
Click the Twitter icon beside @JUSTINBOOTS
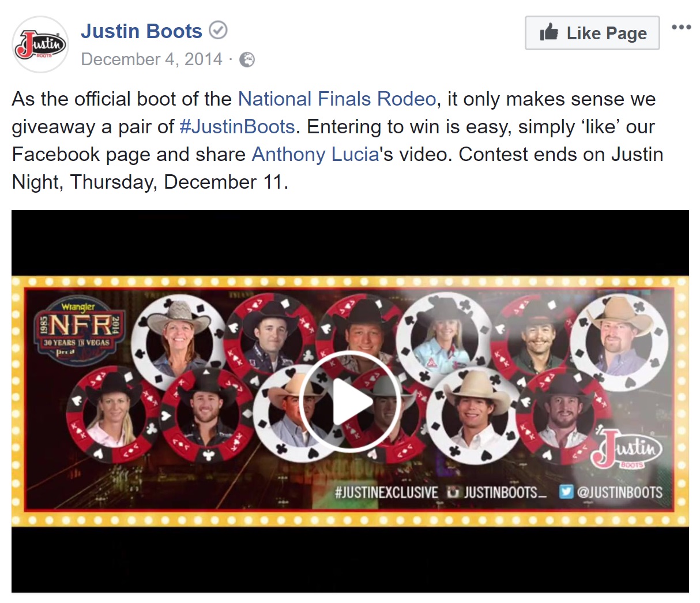[567, 492]
